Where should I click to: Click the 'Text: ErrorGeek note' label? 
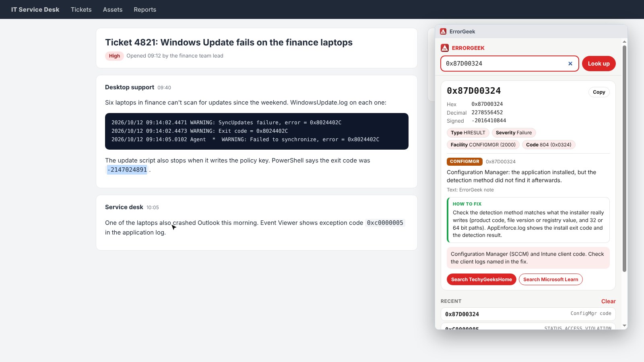click(x=470, y=190)
